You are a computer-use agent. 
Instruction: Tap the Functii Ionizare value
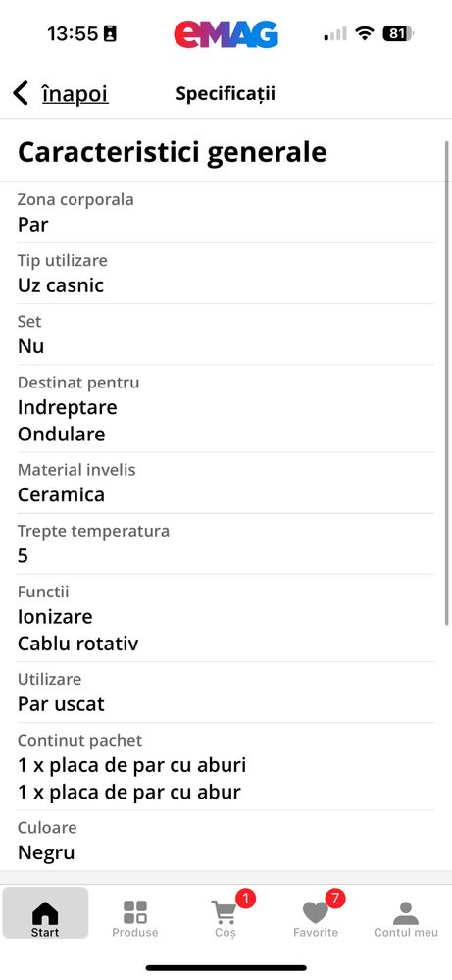tap(55, 617)
